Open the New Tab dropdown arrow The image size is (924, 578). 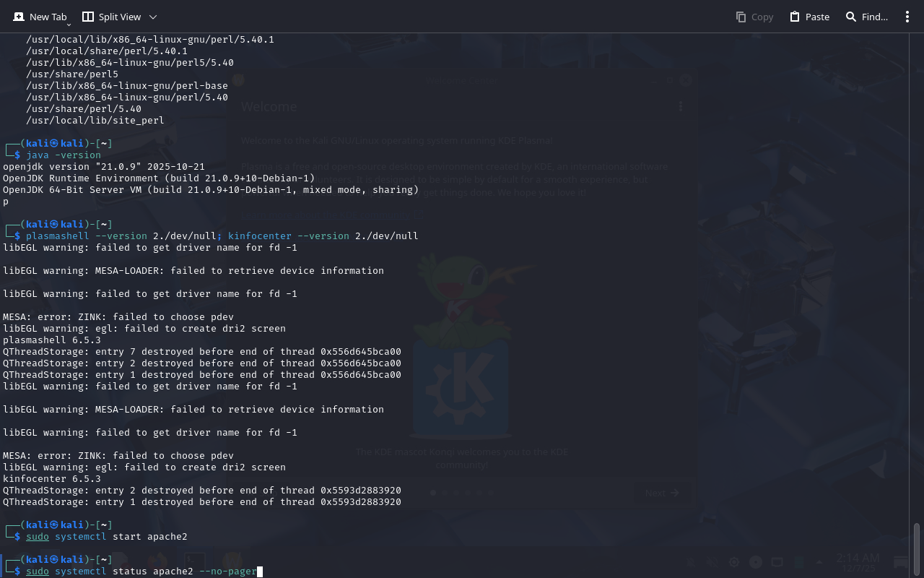tap(69, 25)
